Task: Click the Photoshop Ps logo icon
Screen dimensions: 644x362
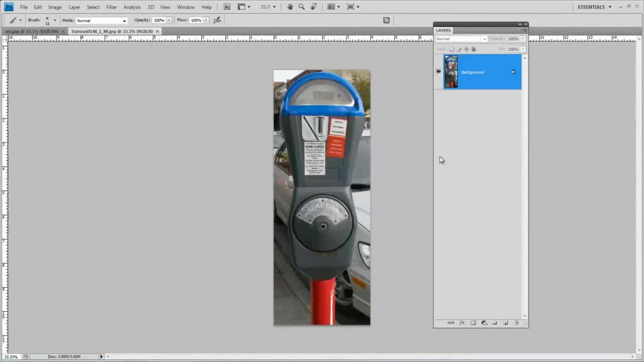Action: [9, 7]
